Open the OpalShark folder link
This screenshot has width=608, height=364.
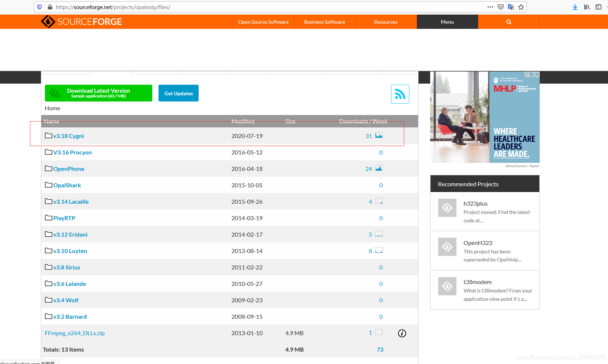[67, 185]
